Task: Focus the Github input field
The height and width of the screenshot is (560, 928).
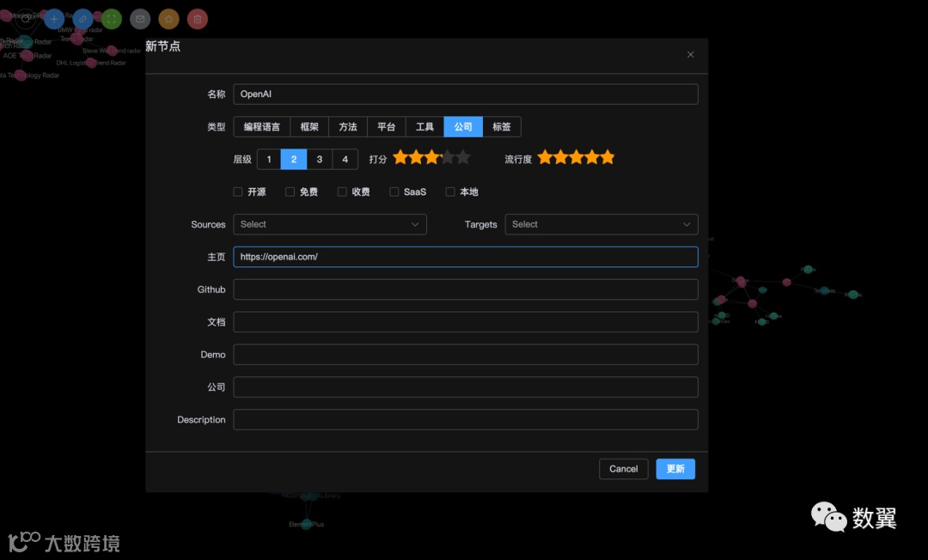Action: point(466,289)
